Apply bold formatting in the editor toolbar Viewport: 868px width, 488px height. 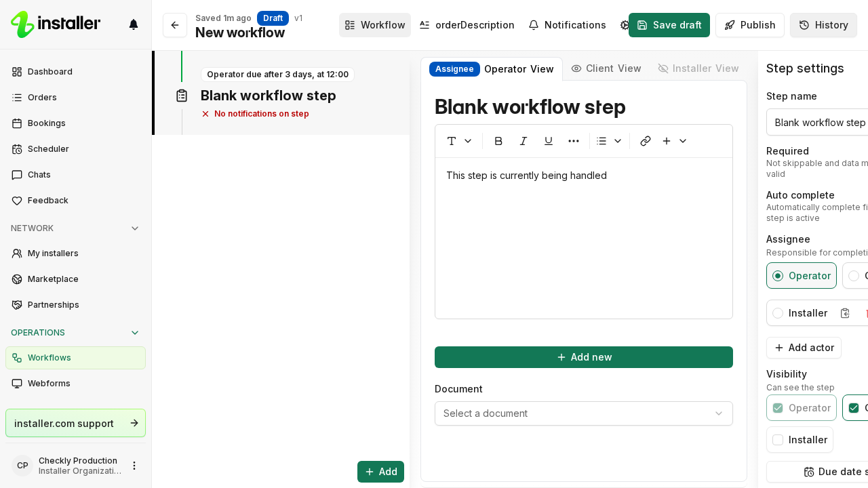pyautogui.click(x=498, y=141)
